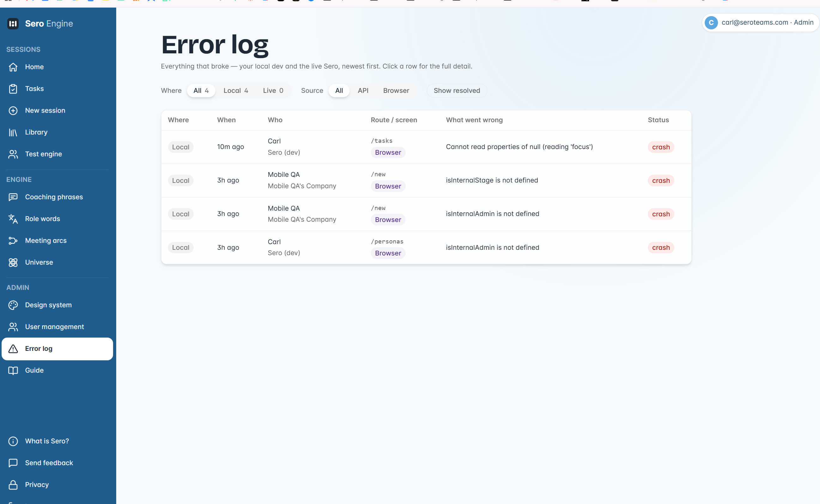Click the Status column header
Screen dimensions: 820x504
(x=658, y=120)
